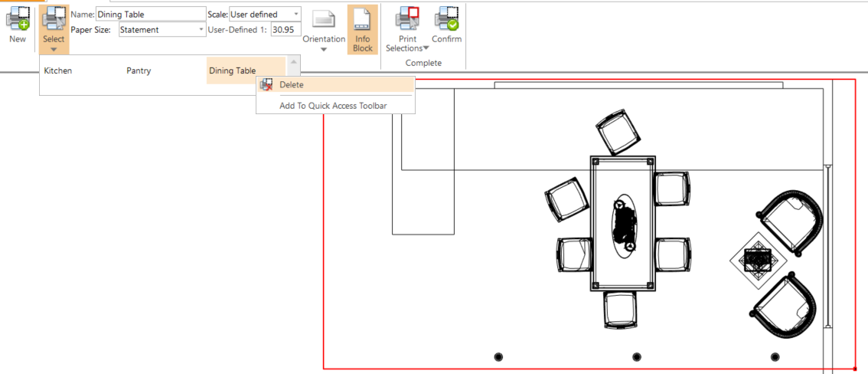Choose Kitchen in the selection list
This screenshot has width=868, height=374.
coord(58,71)
